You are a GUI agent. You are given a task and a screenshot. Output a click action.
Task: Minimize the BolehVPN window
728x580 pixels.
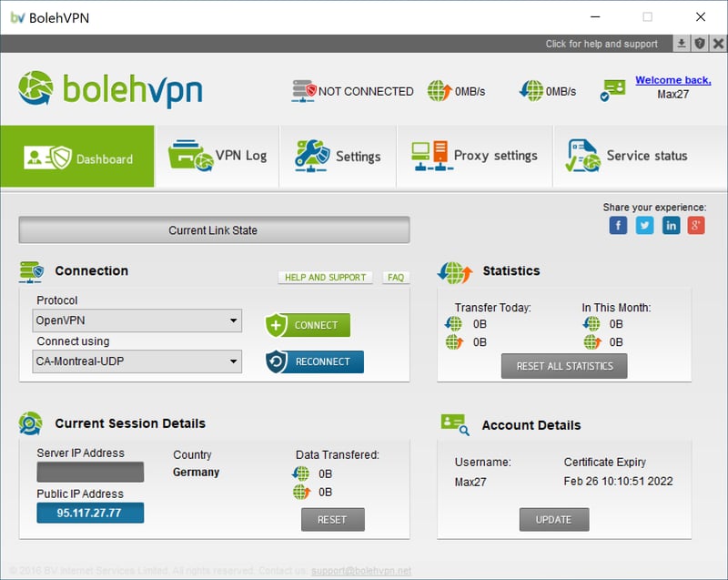595,16
